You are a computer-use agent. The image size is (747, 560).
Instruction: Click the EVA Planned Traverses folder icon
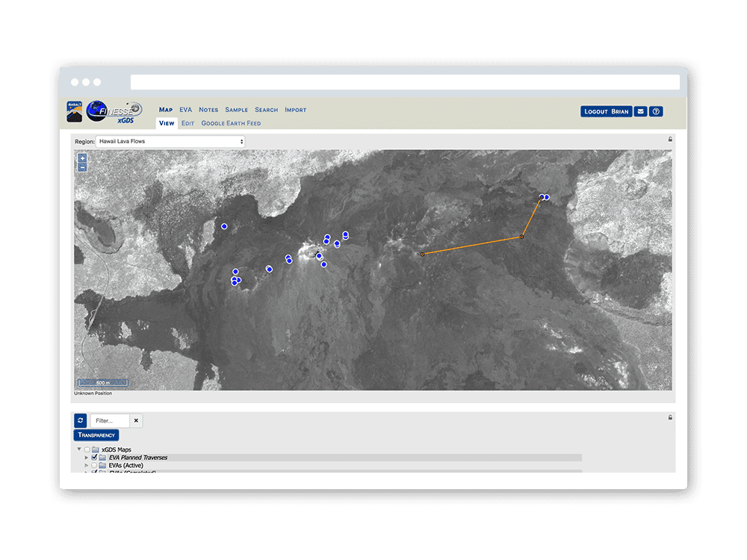pos(102,458)
